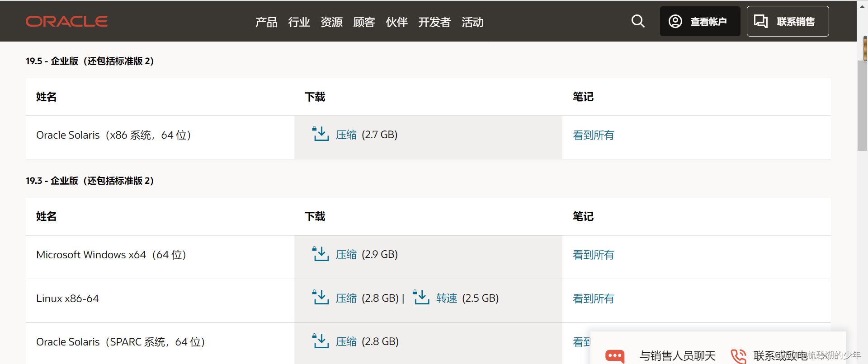
Task: Open the 产品 menu
Action: coord(266,22)
